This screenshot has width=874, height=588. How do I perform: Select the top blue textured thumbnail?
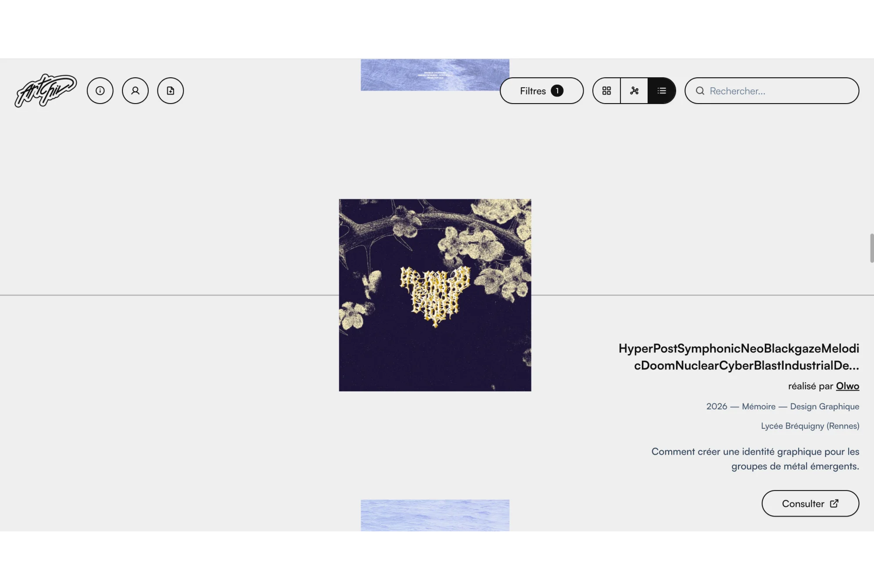[x=435, y=75]
